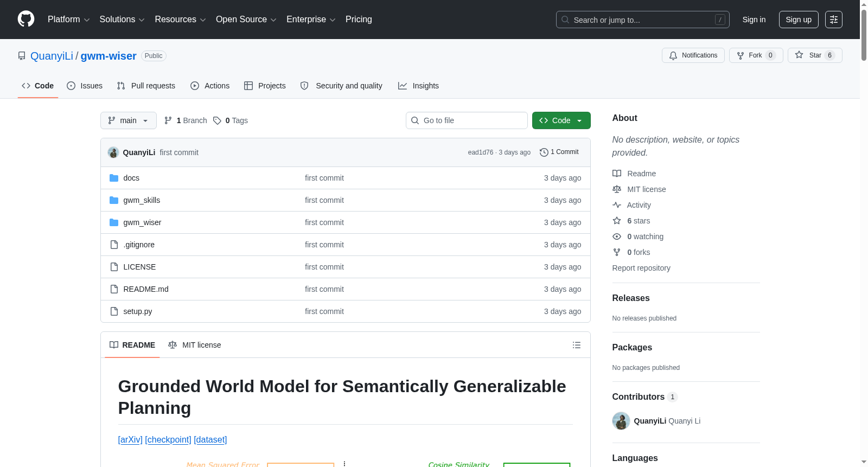868x467 pixels.
Task: Open the setup.py file name
Action: 138,311
